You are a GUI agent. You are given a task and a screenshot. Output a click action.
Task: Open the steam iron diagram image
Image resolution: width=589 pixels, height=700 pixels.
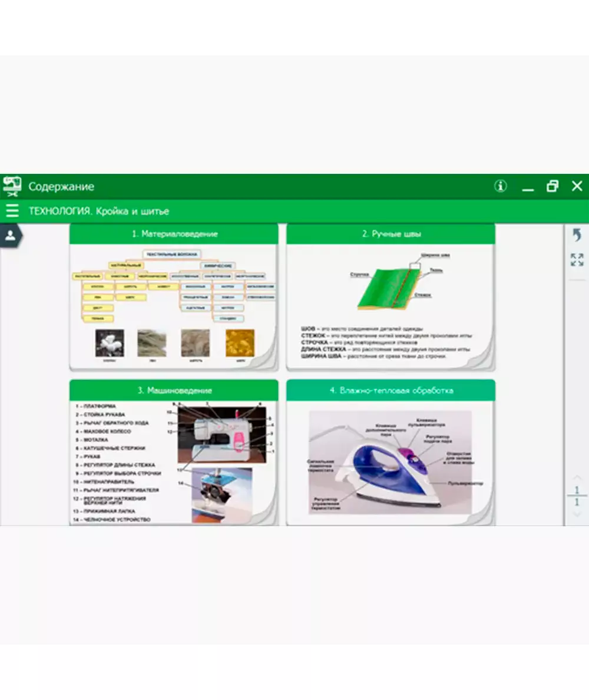coord(390,463)
